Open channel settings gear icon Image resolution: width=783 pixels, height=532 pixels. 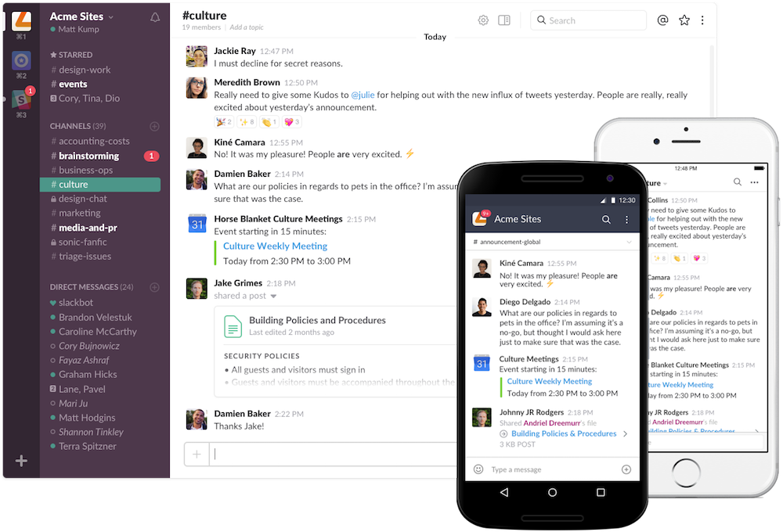click(483, 20)
